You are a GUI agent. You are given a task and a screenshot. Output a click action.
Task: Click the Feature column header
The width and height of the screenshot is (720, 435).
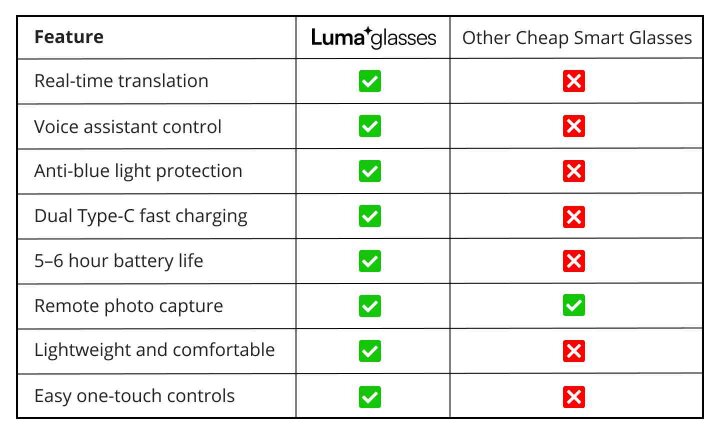click(68, 38)
